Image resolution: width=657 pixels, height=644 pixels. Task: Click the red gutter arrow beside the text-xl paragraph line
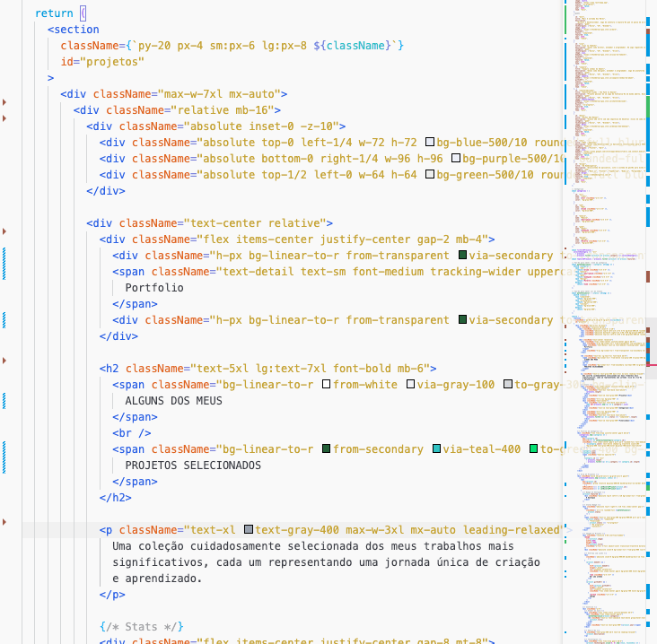tap(4, 522)
